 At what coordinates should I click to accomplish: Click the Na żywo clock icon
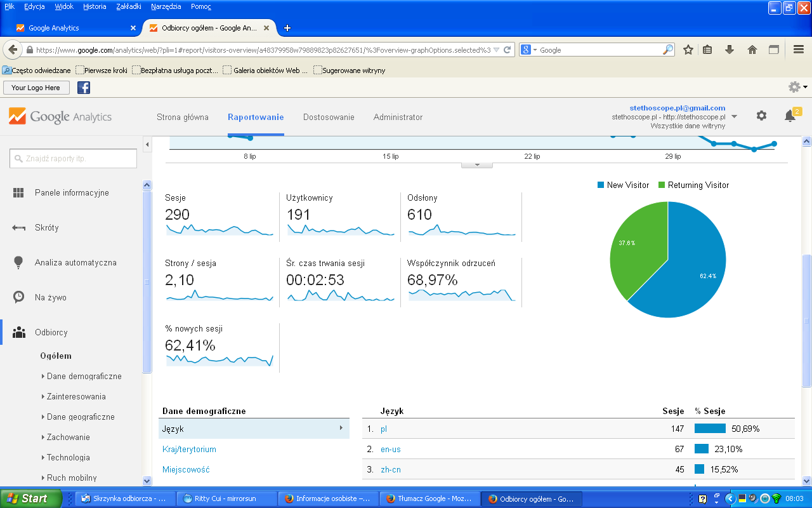click(18, 297)
